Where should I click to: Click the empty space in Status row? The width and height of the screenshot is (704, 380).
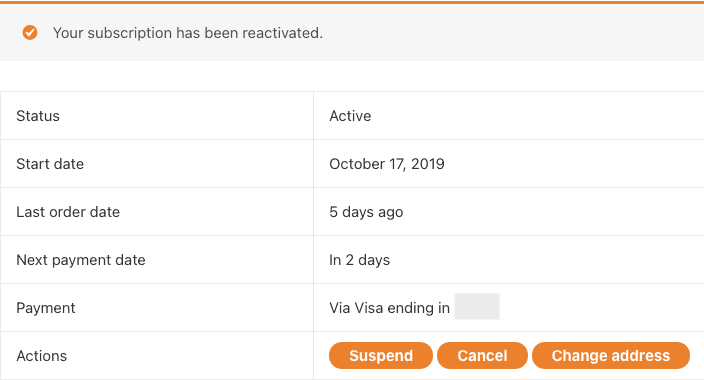pos(539,116)
